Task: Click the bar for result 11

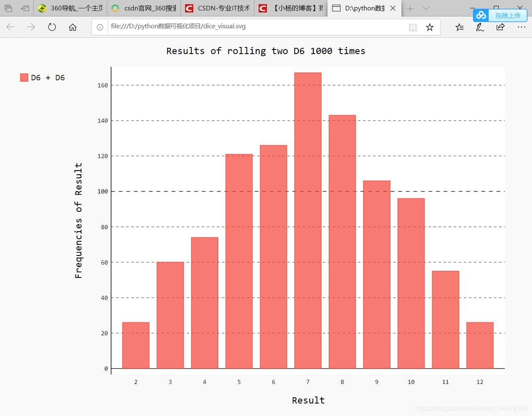Action: click(x=446, y=320)
